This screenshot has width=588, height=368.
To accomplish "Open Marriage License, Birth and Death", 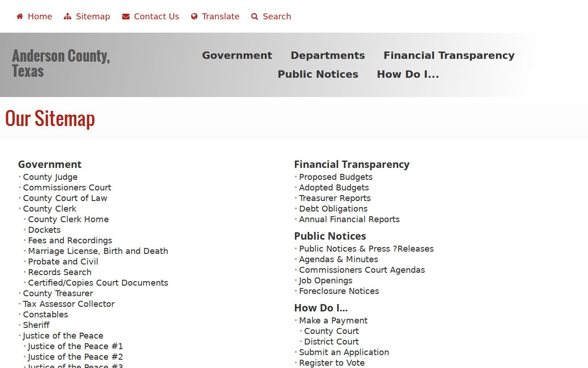I will (x=98, y=251).
